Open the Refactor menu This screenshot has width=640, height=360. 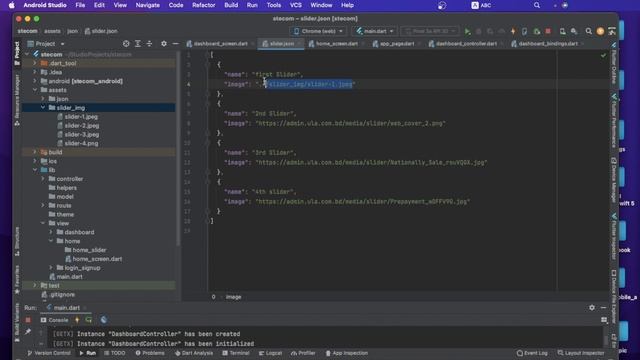(x=203, y=5)
